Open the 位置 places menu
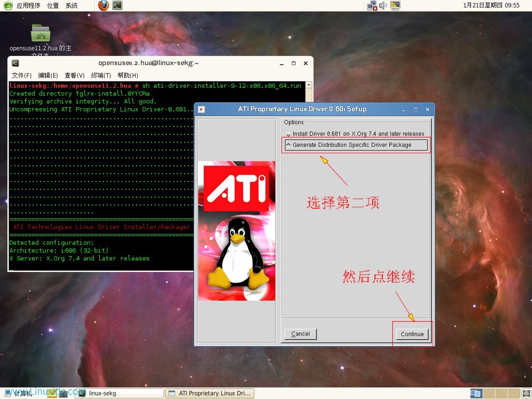 tap(53, 6)
